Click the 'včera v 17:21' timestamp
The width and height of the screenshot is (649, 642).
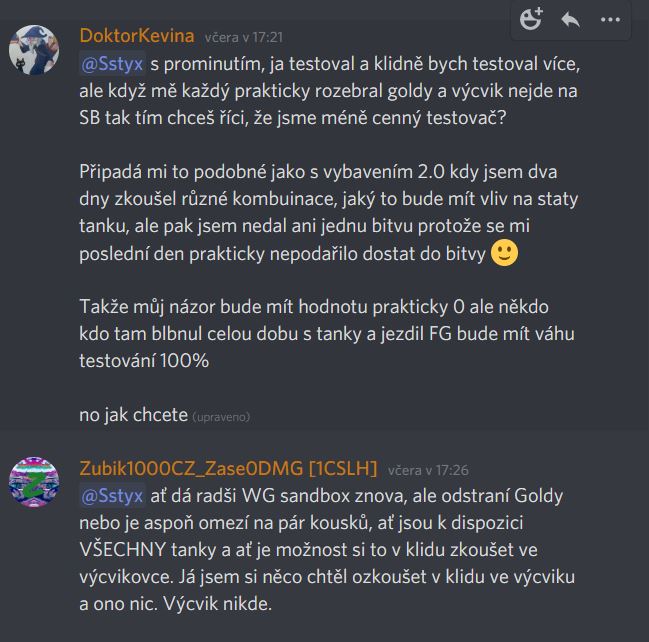pos(244,38)
